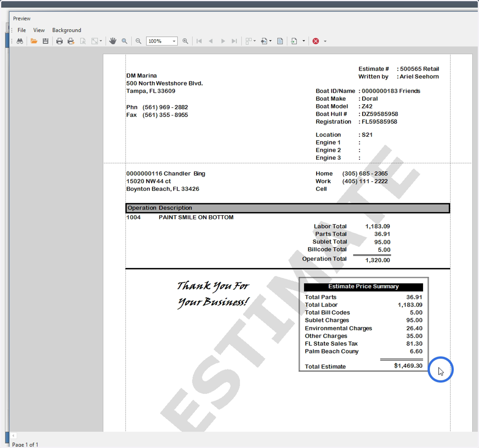Screen dimensions: 479x448
Task: Click the 'Other Charges' summary row label
Action: [326, 336]
